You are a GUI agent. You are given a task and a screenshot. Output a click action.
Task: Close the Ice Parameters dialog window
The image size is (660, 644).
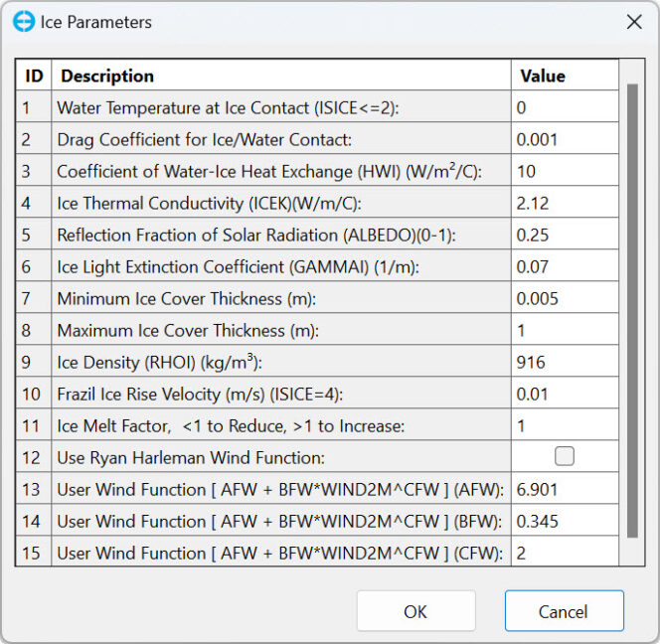click(x=633, y=22)
